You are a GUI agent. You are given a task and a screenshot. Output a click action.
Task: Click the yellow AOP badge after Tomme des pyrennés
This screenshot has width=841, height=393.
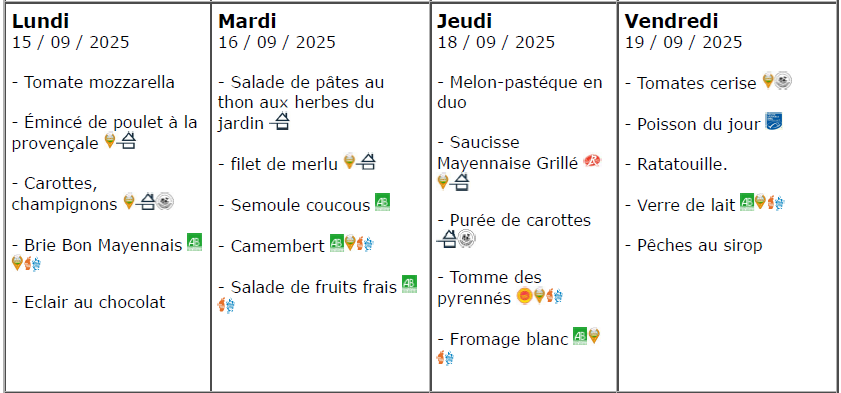(x=524, y=295)
